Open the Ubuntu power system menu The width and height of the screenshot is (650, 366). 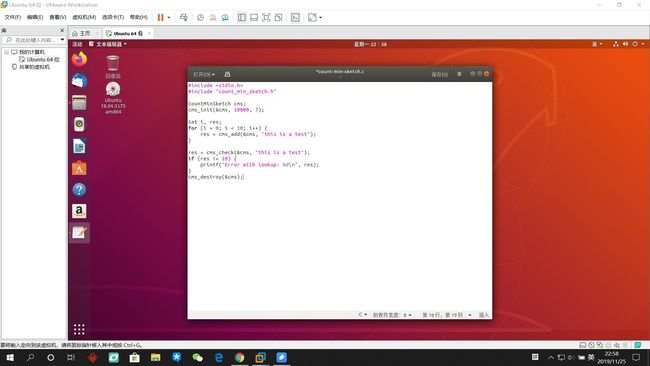(638, 44)
